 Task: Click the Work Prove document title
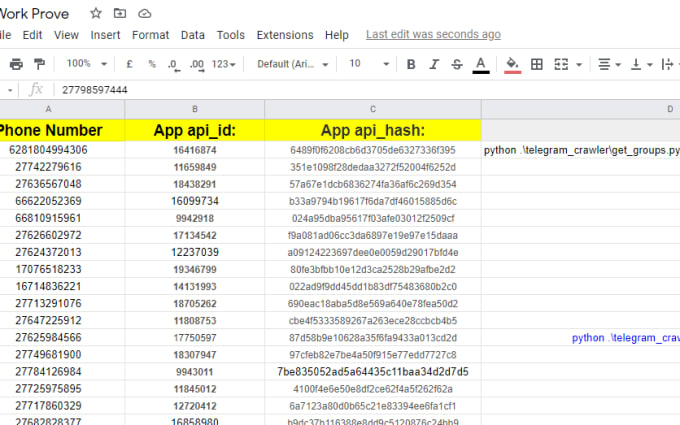pos(34,13)
